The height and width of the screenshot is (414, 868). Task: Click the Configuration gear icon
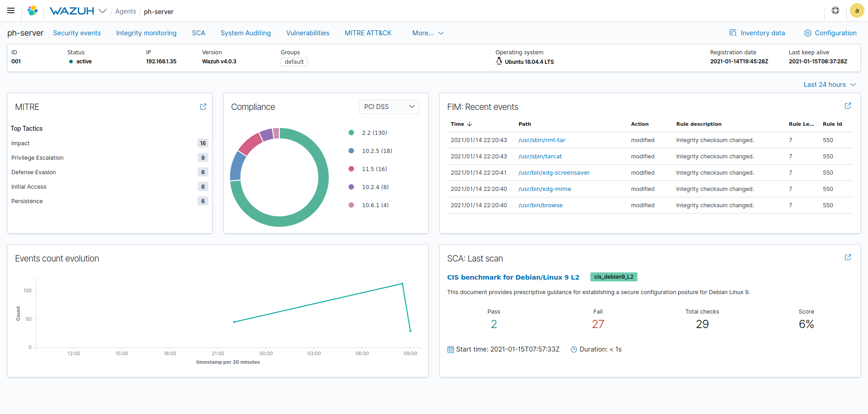coord(807,33)
